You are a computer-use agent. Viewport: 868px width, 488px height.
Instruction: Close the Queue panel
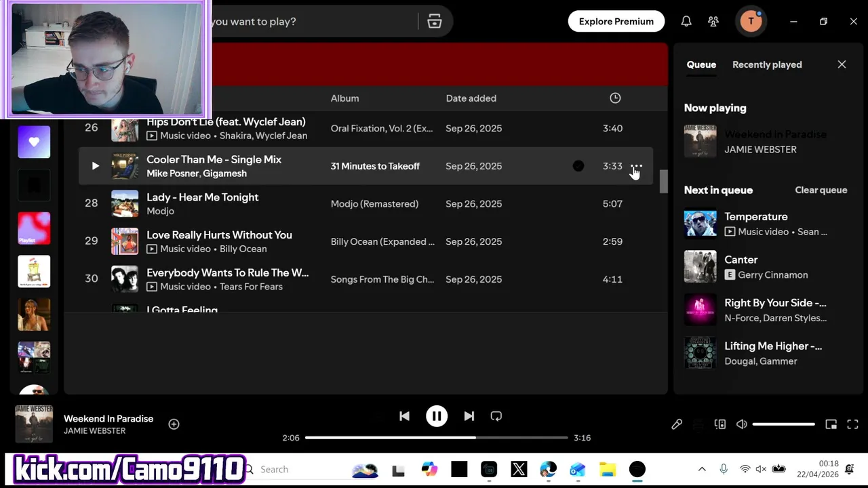tap(842, 64)
